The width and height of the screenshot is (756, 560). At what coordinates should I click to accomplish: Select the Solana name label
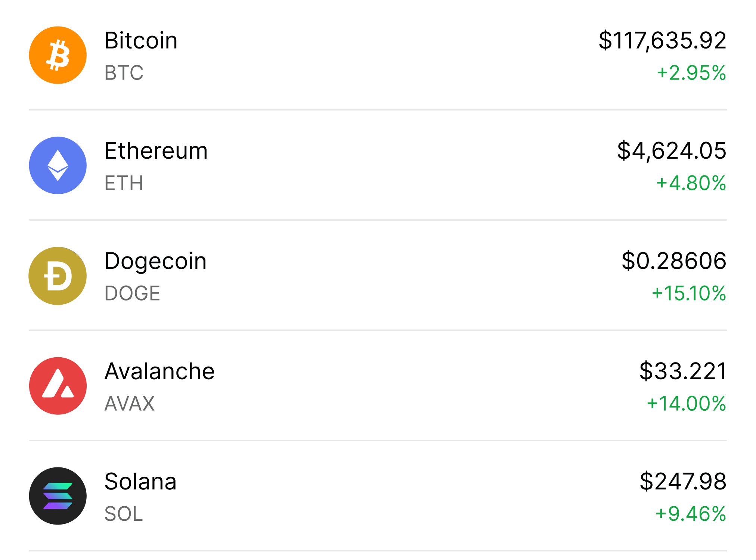[140, 482]
